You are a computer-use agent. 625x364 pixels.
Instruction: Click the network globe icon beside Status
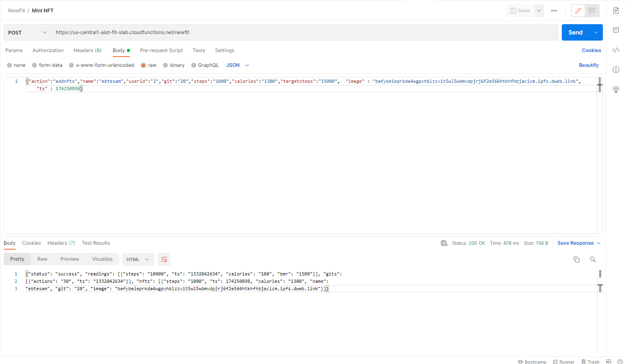(444, 243)
